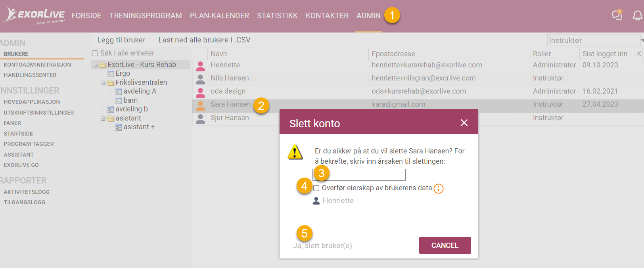
Task: Click the avdeling b department icon
Action: [x=111, y=109]
